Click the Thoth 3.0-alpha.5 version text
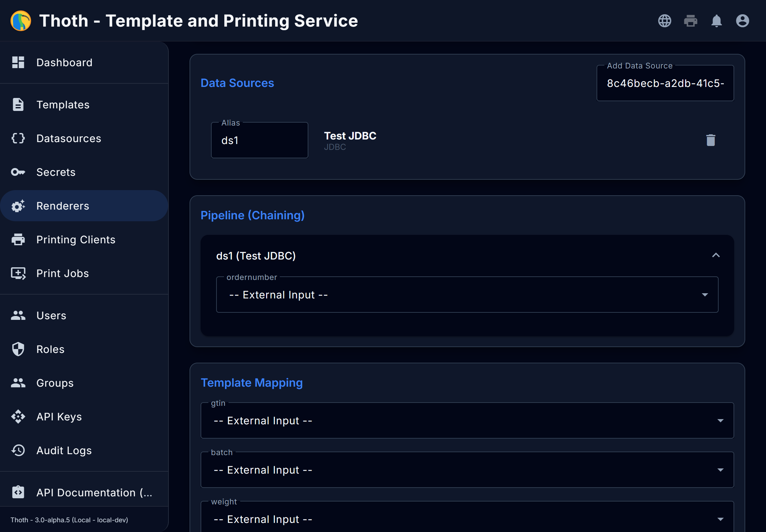766x532 pixels. pyautogui.click(x=69, y=520)
